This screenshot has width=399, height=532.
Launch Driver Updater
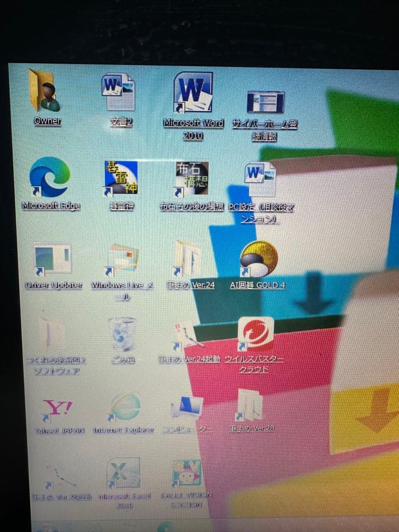(x=53, y=257)
